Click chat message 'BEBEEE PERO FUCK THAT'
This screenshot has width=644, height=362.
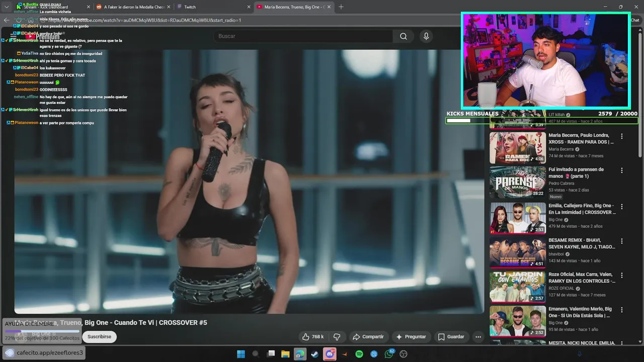[x=62, y=75]
